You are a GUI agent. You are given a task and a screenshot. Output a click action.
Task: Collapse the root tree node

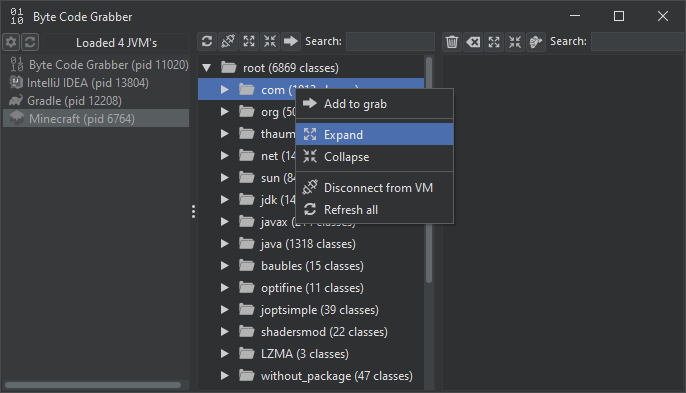point(207,68)
